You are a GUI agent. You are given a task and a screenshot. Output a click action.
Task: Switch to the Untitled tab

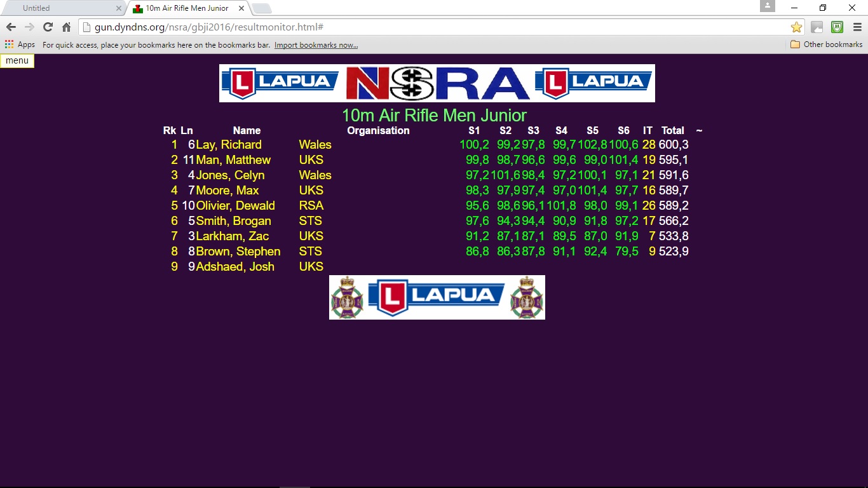click(57, 8)
